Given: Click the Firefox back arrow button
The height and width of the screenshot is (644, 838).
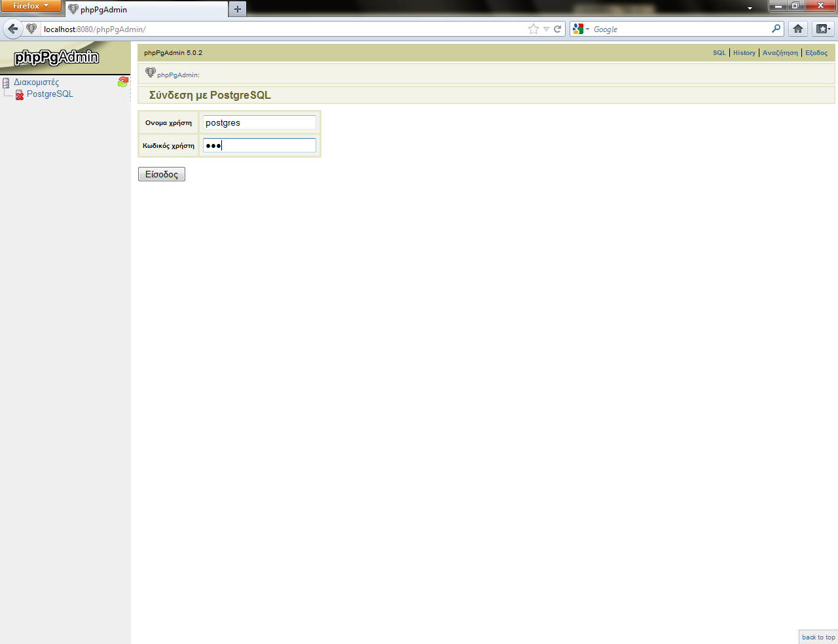Looking at the screenshot, I should click(x=12, y=29).
